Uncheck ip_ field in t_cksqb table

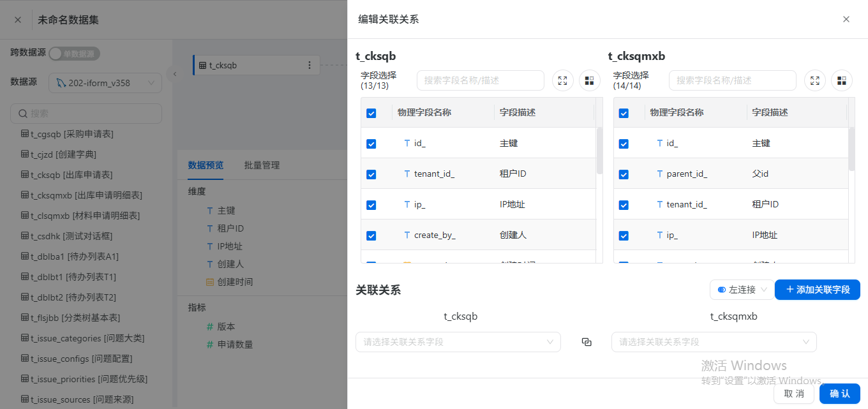[x=371, y=205]
